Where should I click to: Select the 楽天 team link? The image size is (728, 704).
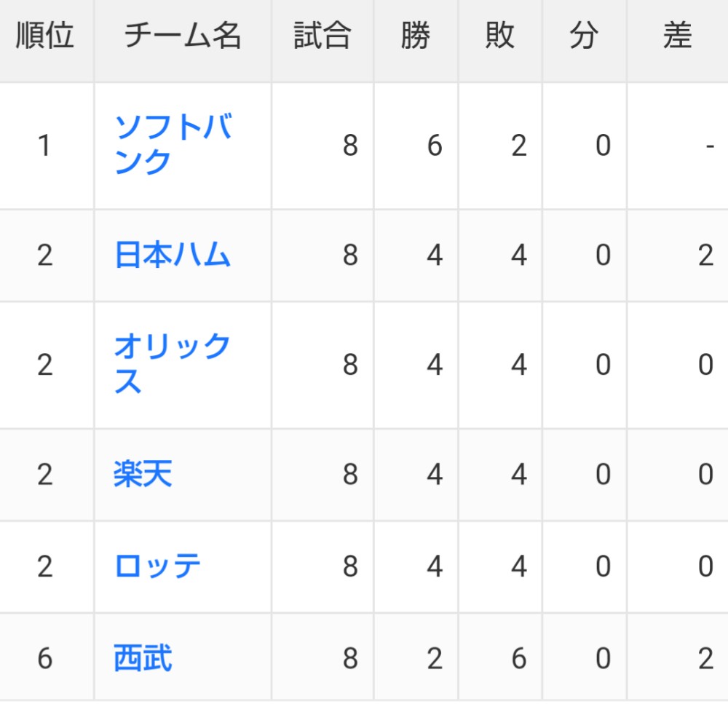pyautogui.click(x=143, y=475)
